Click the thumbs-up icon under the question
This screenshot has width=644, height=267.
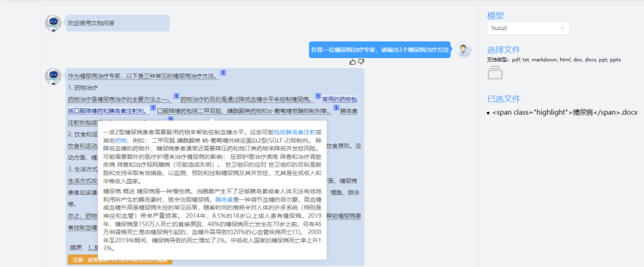point(352,62)
